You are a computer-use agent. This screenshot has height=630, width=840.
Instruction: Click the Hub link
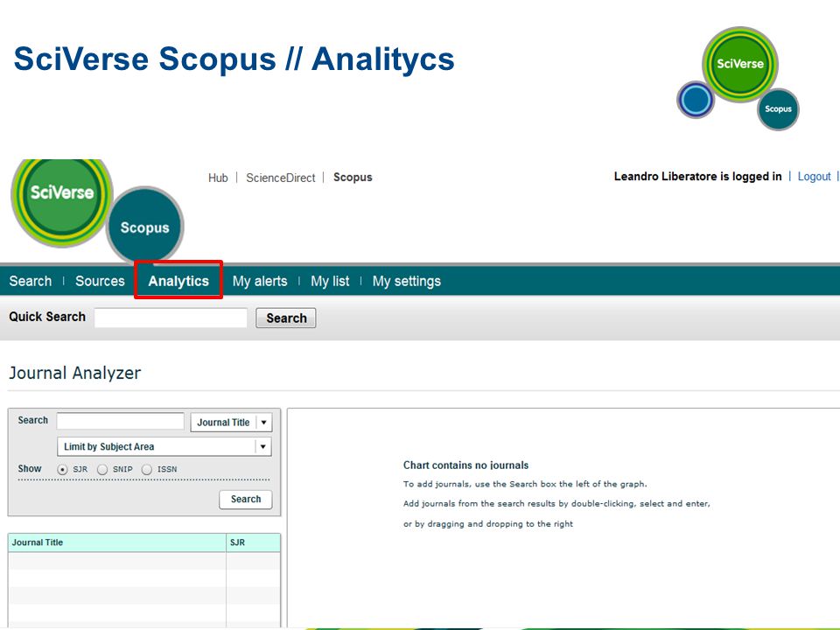(x=218, y=178)
